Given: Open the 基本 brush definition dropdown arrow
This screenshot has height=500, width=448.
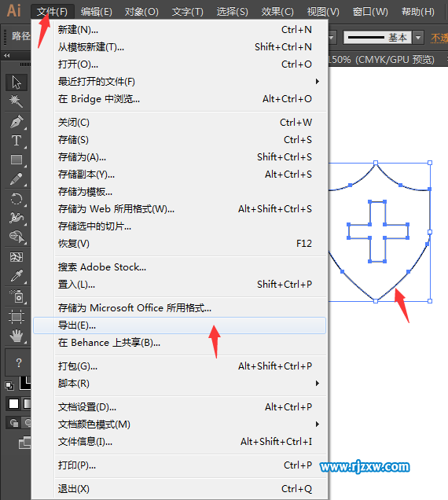Looking at the screenshot, I should (x=418, y=37).
